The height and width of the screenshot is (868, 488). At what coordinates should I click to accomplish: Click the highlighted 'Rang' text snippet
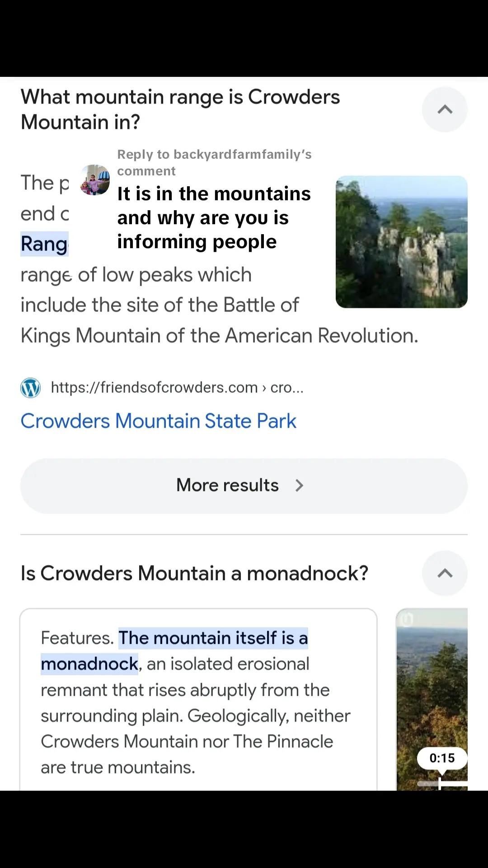pyautogui.click(x=44, y=244)
